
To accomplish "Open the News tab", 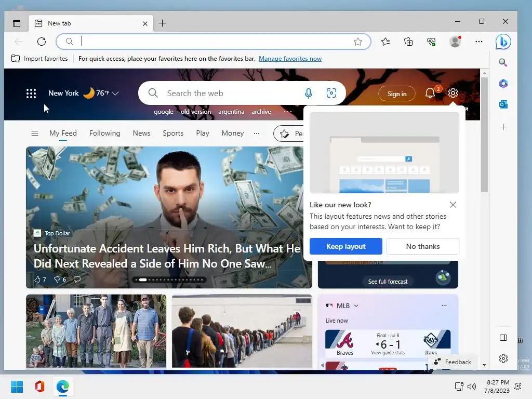I will point(141,134).
